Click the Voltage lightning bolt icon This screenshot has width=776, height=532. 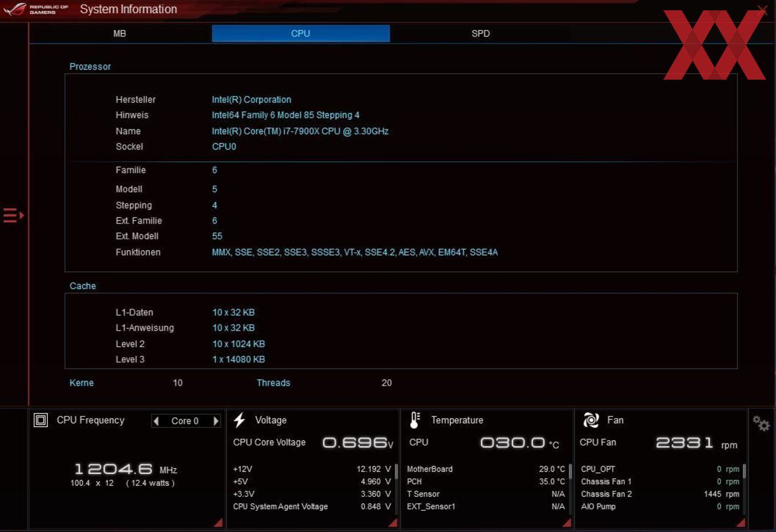240,420
